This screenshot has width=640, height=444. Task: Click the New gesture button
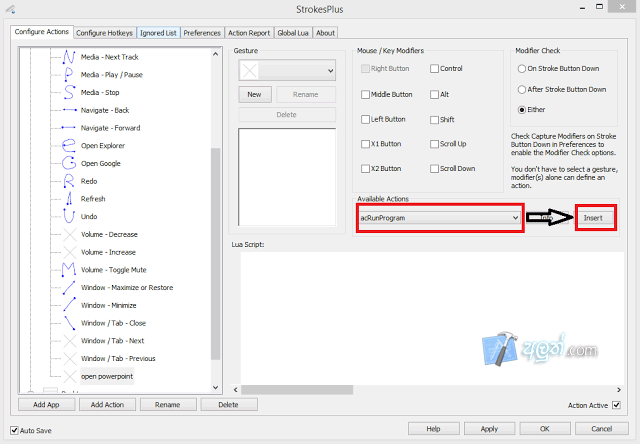click(255, 94)
